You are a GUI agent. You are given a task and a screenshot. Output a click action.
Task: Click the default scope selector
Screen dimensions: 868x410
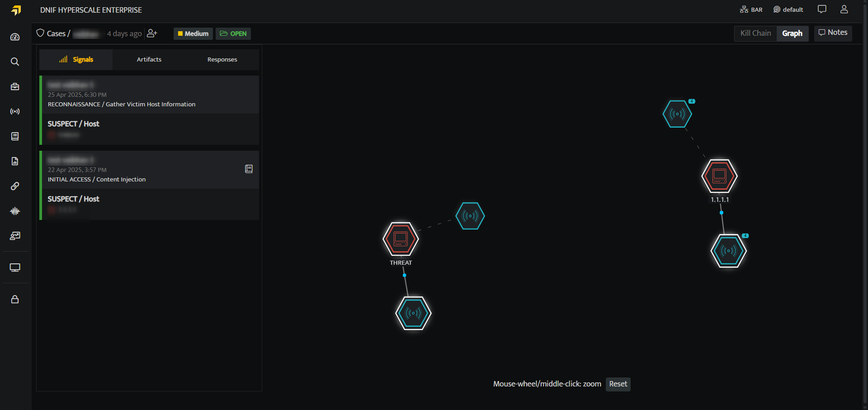pyautogui.click(x=788, y=10)
